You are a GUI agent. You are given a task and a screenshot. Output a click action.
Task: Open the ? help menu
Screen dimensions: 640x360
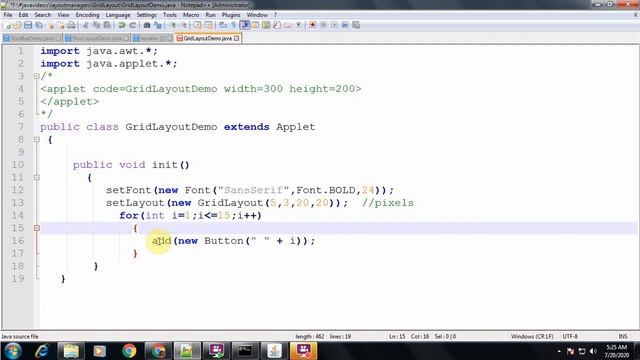point(275,15)
